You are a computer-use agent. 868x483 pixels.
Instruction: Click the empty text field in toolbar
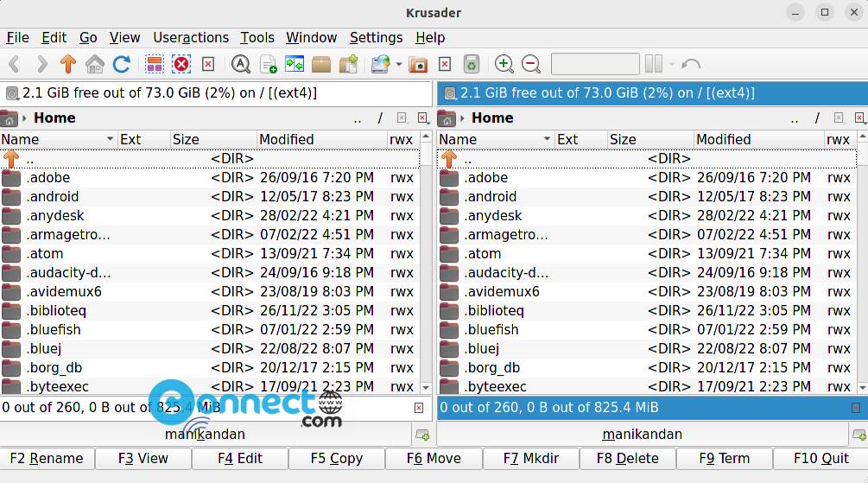pos(595,64)
